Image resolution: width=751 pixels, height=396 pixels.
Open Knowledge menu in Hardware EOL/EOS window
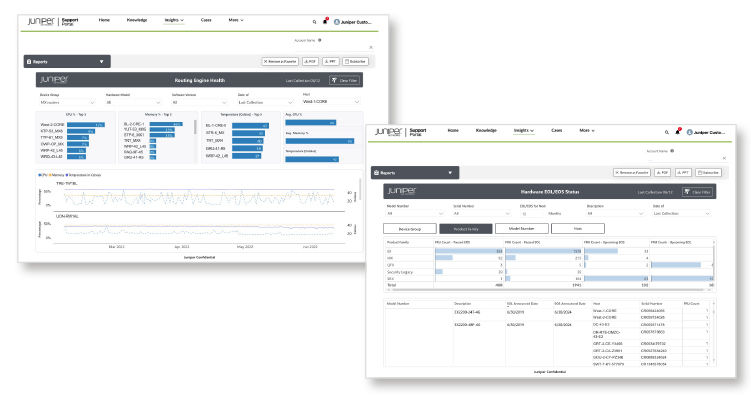click(486, 130)
